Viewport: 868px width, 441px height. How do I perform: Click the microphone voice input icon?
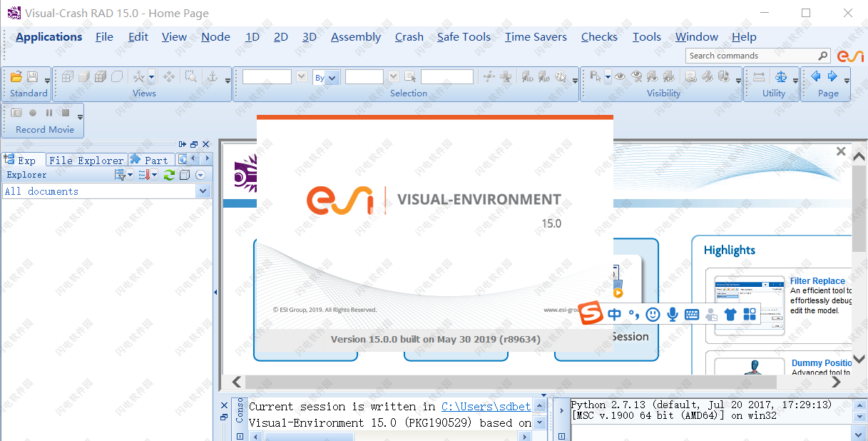672,314
